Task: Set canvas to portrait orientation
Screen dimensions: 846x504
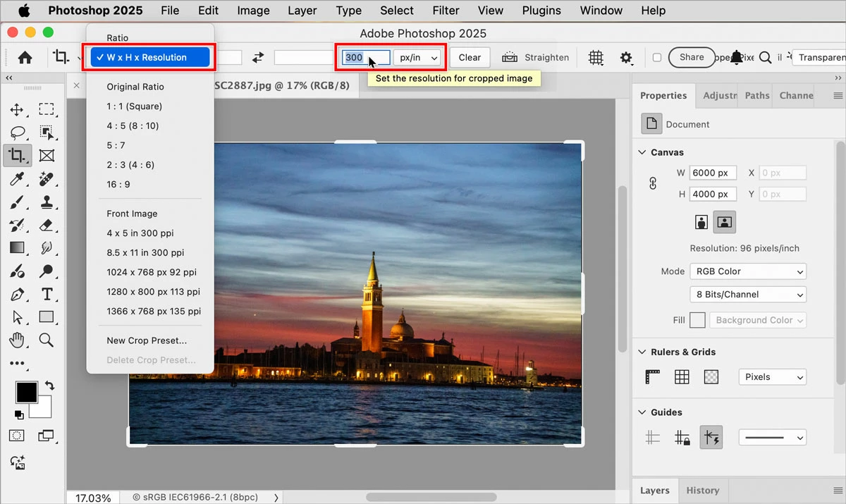Action: click(701, 222)
